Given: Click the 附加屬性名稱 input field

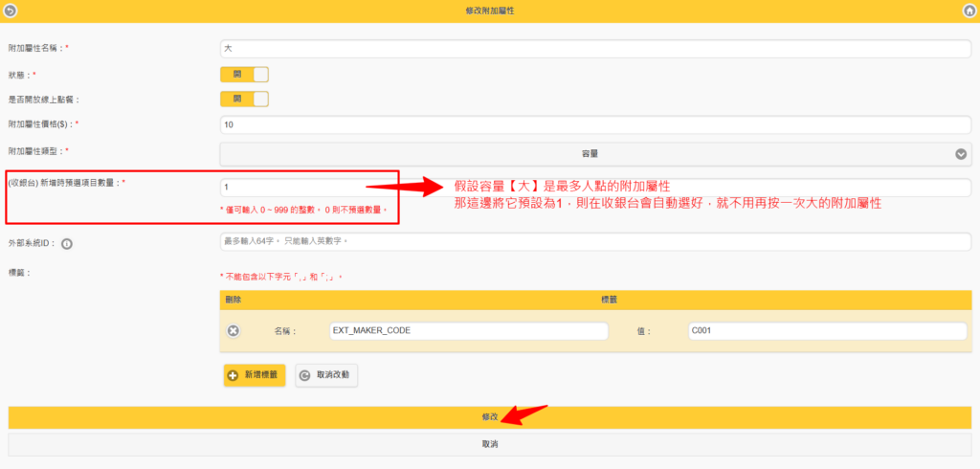Looking at the screenshot, I should pyautogui.click(x=595, y=48).
